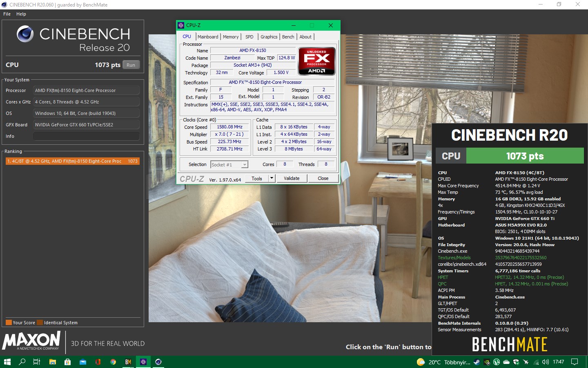588x368 pixels.
Task: Open Microsoft Store taskbar icon
Action: coord(67,362)
